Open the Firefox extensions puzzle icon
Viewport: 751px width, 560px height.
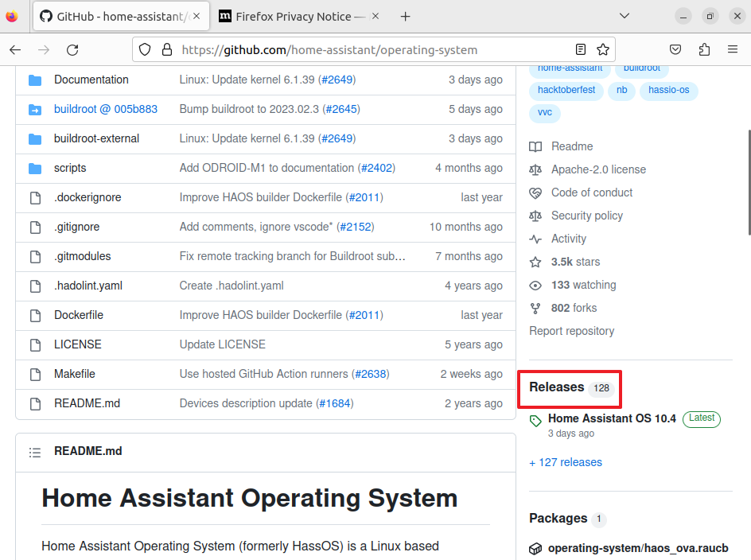pyautogui.click(x=704, y=49)
